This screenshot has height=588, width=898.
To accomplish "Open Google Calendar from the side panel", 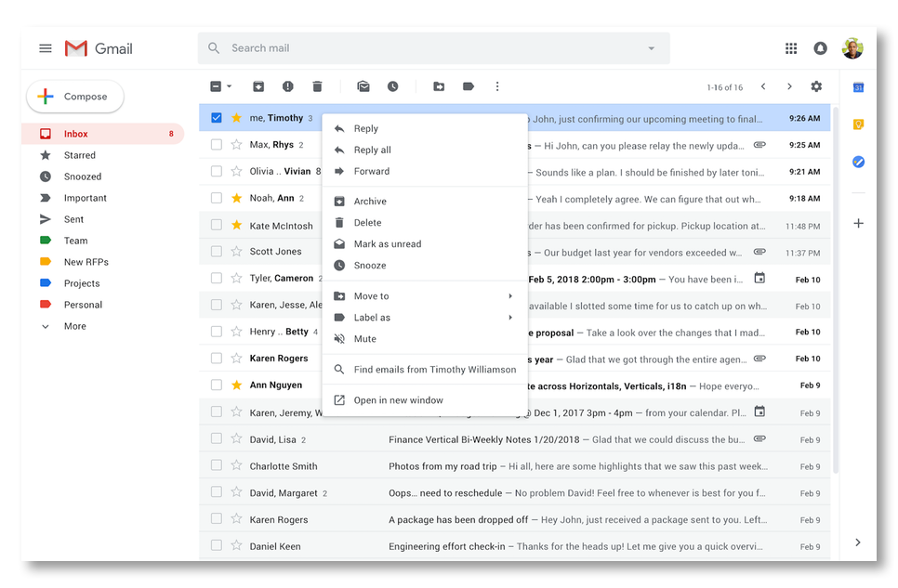I will 858,86.
